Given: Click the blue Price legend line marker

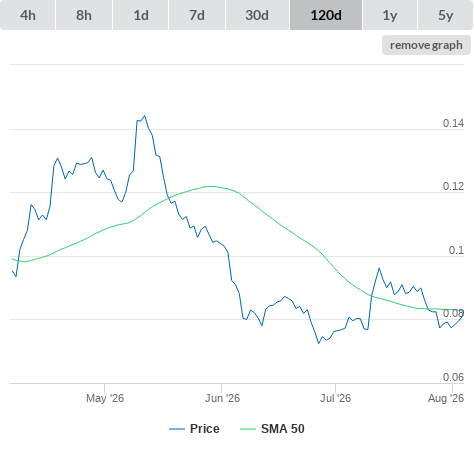Looking at the screenshot, I should [177, 429].
